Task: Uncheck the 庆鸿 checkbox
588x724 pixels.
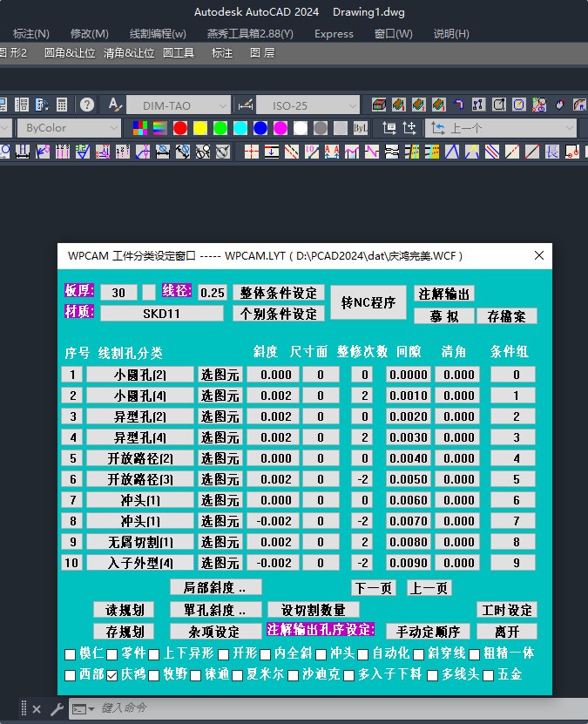Action: coord(112,675)
